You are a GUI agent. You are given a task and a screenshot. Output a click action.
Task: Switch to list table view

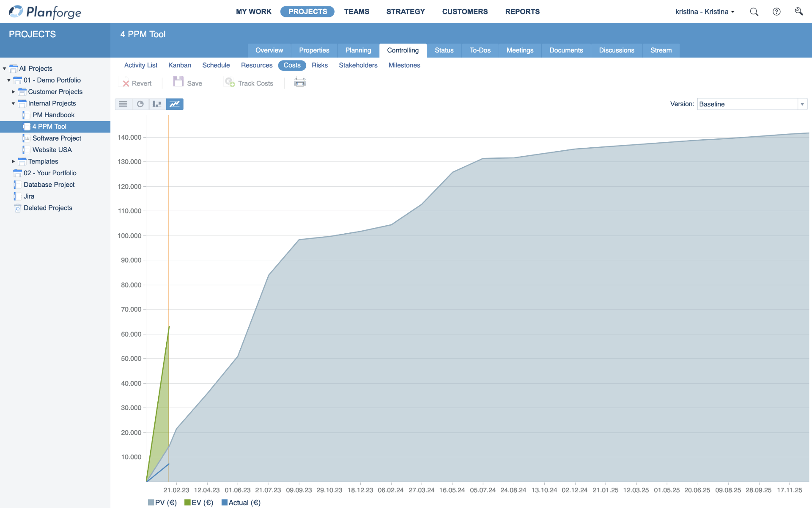tap(123, 104)
